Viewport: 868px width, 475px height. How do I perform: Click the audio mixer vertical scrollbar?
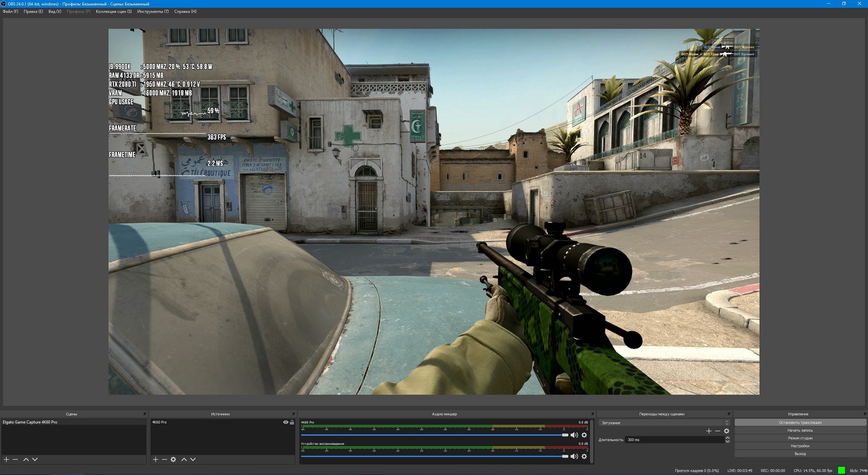(x=592, y=441)
